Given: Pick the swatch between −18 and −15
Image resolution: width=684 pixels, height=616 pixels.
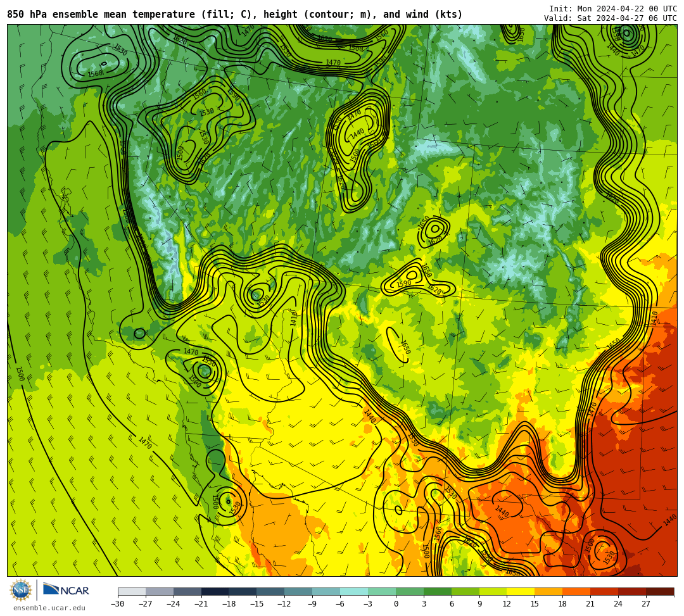Looking at the screenshot, I should (x=243, y=591).
